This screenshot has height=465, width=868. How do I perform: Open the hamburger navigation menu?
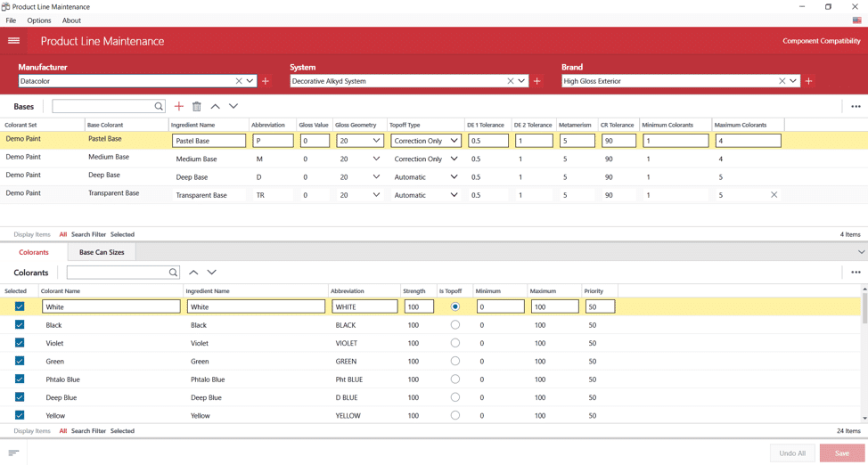pos(13,41)
